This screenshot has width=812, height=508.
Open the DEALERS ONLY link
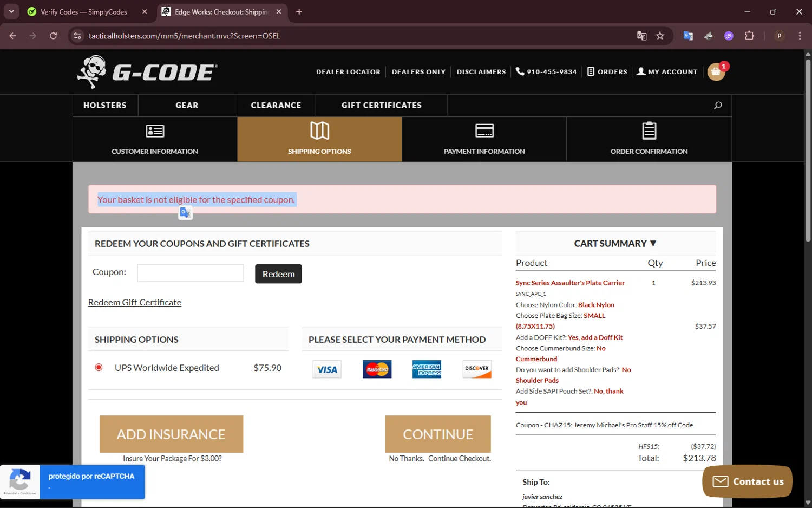pyautogui.click(x=418, y=72)
